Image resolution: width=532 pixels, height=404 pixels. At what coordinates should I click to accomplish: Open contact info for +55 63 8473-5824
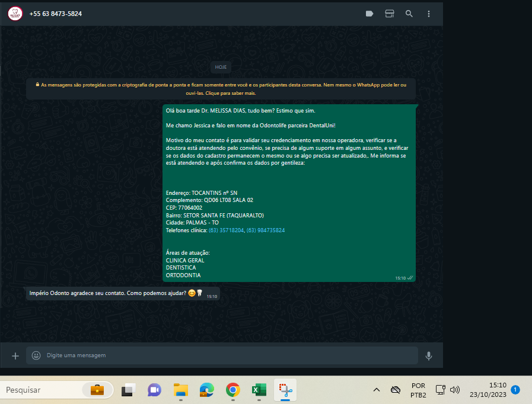tap(56, 14)
